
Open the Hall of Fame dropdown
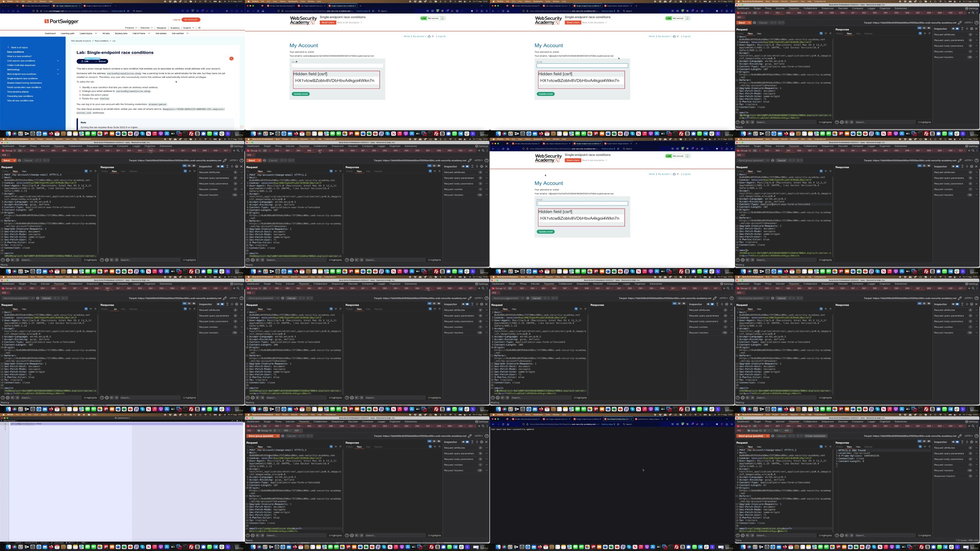[141, 33]
